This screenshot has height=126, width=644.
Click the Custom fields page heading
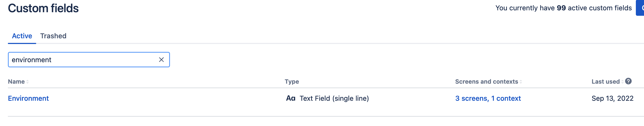[x=43, y=8]
